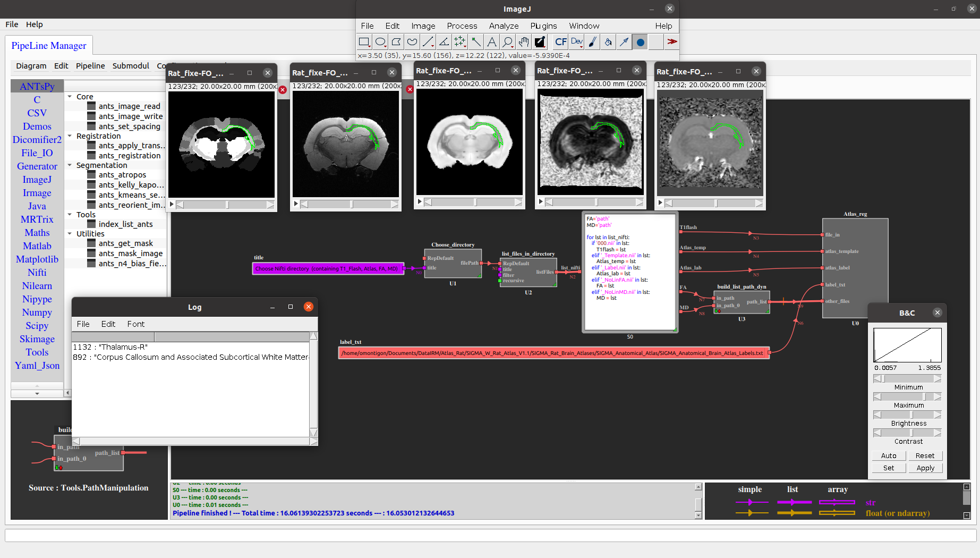Collapse the Core tree group

pos(70,97)
